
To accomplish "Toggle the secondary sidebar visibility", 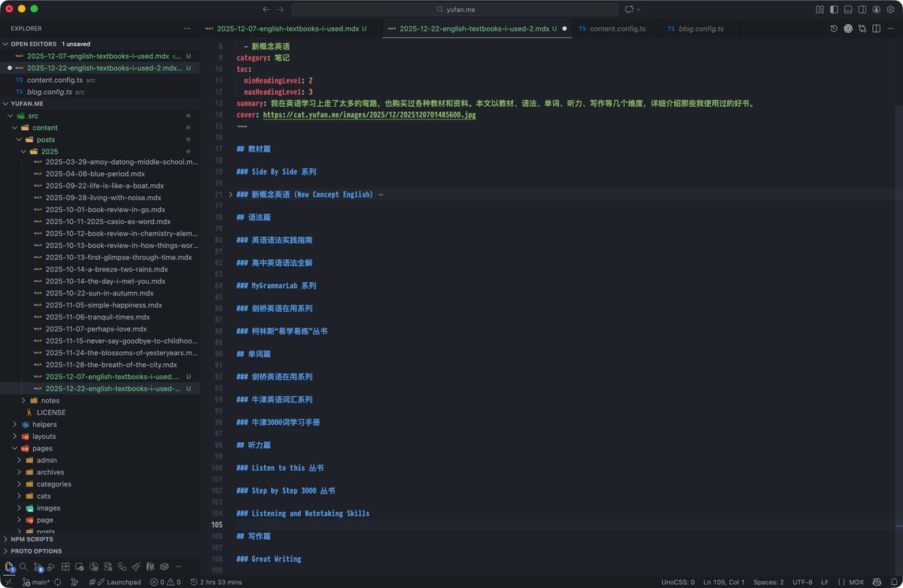I will coord(862,9).
